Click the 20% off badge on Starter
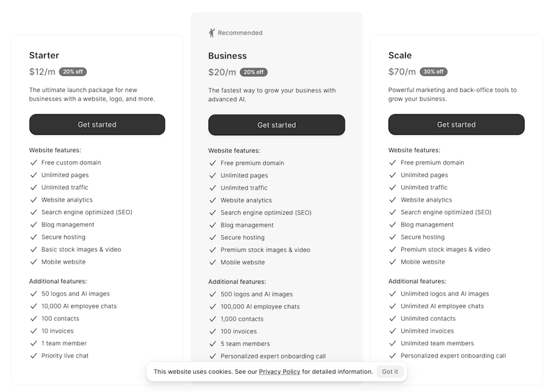Viewport: 558px width, 392px height. pyautogui.click(x=73, y=72)
